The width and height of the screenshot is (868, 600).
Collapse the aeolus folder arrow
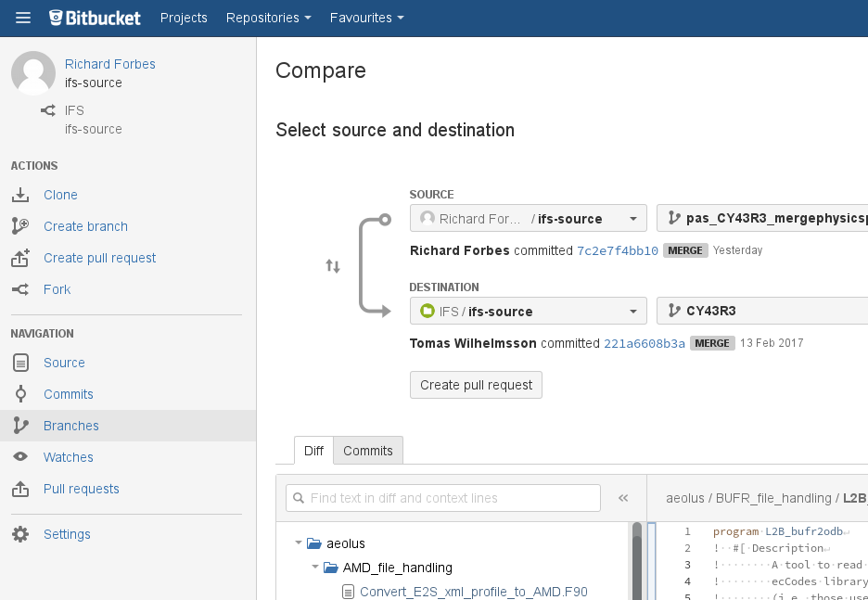click(299, 543)
